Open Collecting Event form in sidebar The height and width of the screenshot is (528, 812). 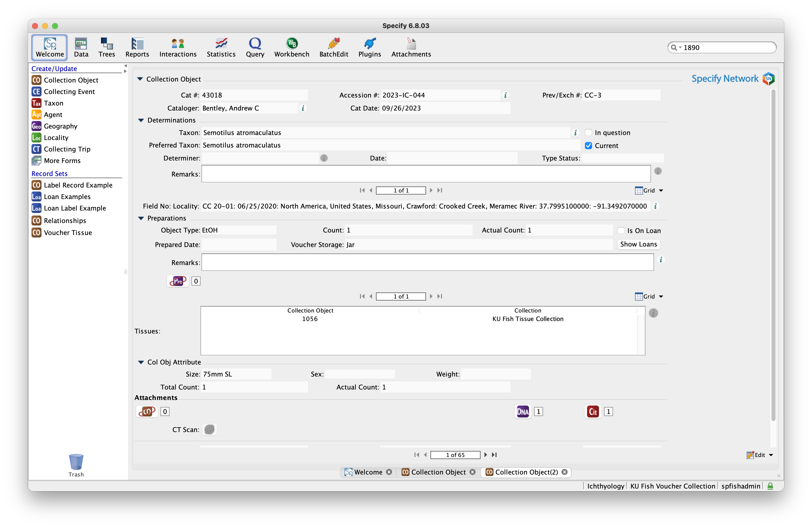point(63,92)
